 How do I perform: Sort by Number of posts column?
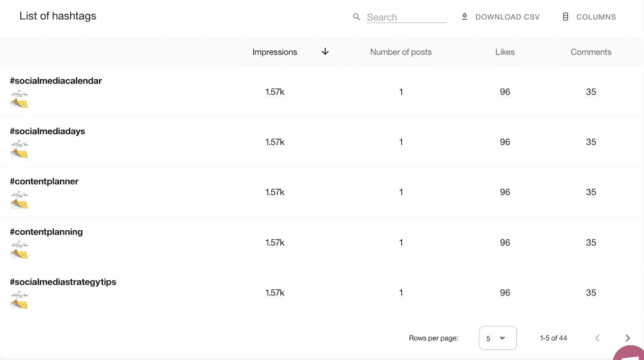400,52
